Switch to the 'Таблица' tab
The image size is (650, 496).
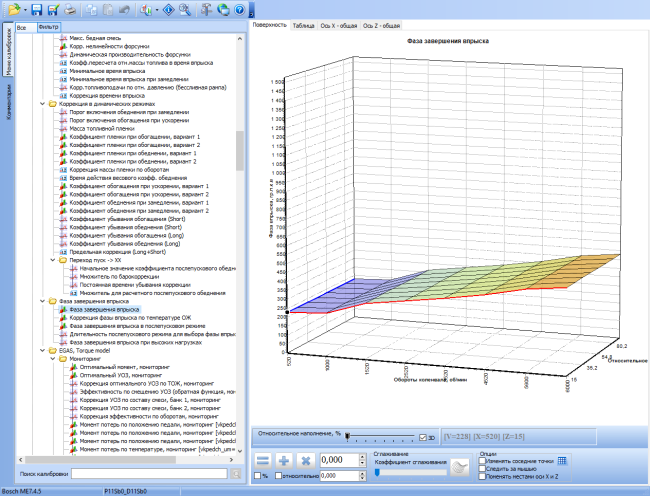tap(303, 26)
